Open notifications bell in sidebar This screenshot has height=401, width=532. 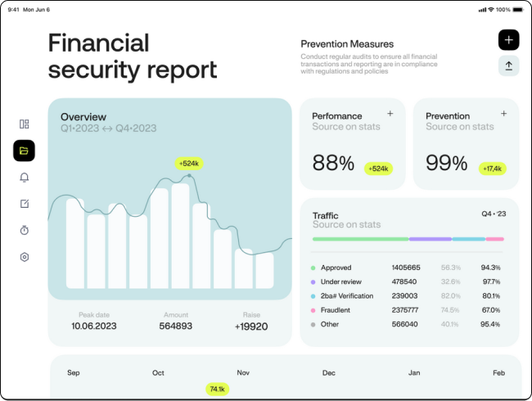(25, 177)
